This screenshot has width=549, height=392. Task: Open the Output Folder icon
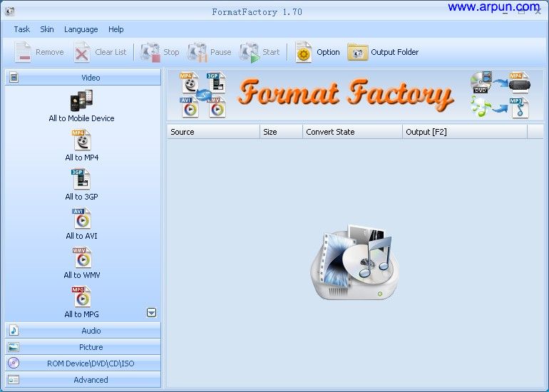[x=357, y=53]
